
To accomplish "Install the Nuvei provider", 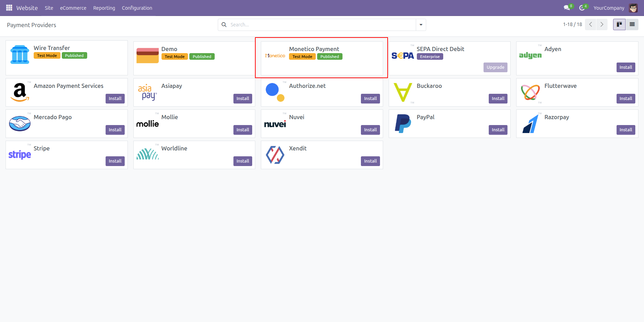I will (x=370, y=130).
